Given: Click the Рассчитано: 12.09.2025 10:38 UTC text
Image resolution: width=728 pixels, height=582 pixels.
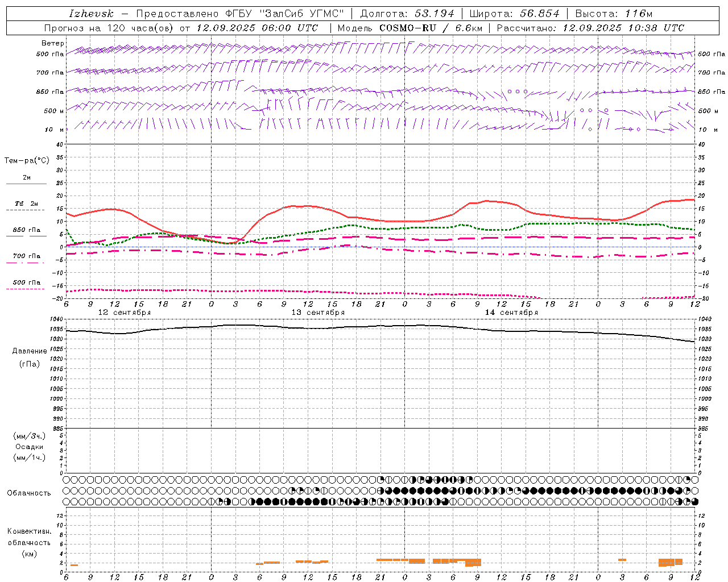Looking at the screenshot, I should tap(590, 28).
